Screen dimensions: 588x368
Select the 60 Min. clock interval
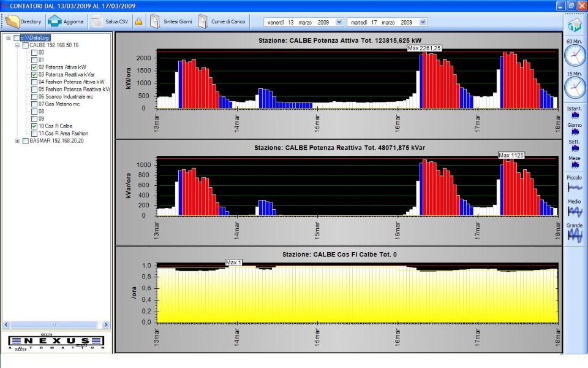click(575, 55)
